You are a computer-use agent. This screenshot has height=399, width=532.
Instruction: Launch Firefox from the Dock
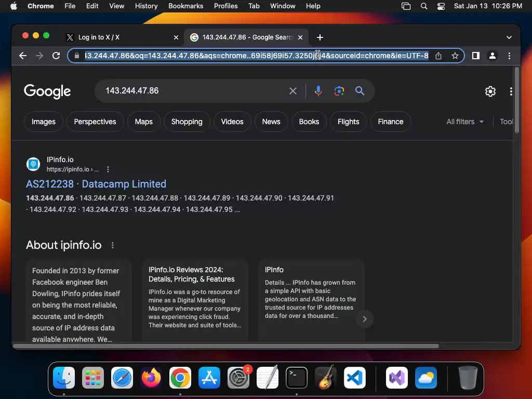point(151,378)
